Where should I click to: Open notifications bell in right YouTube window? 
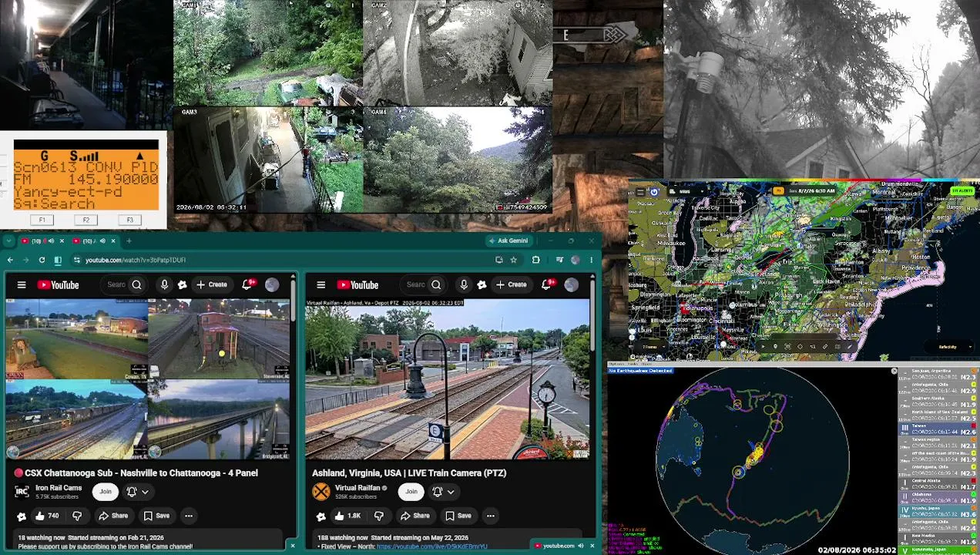coord(547,285)
